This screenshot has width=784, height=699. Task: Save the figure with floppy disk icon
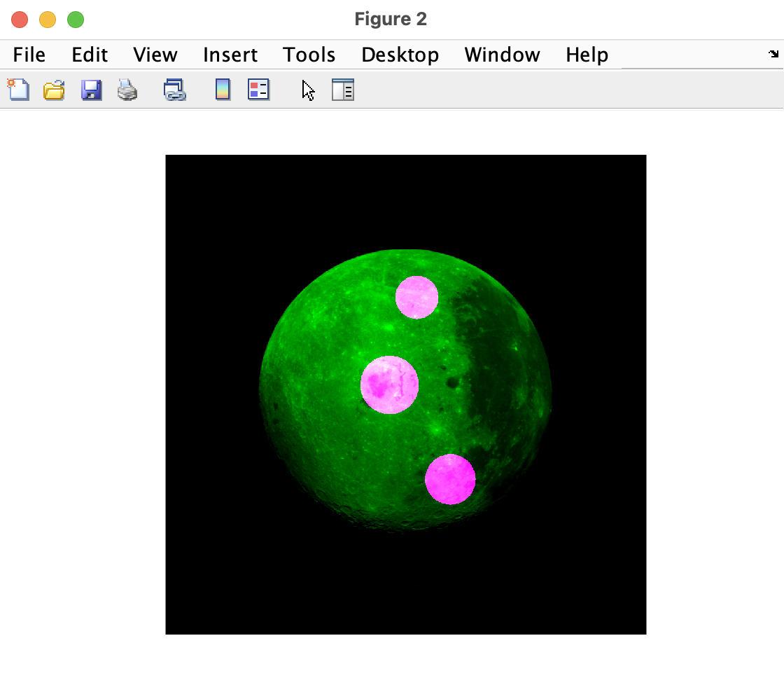tap(91, 90)
